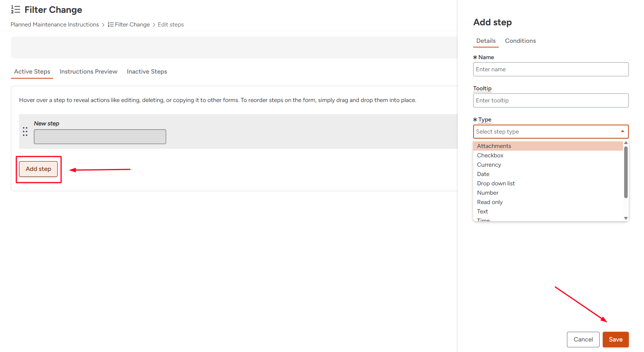Click the list icon in Filter Change breadcrumb
This screenshot has width=644, height=352.
click(x=111, y=25)
